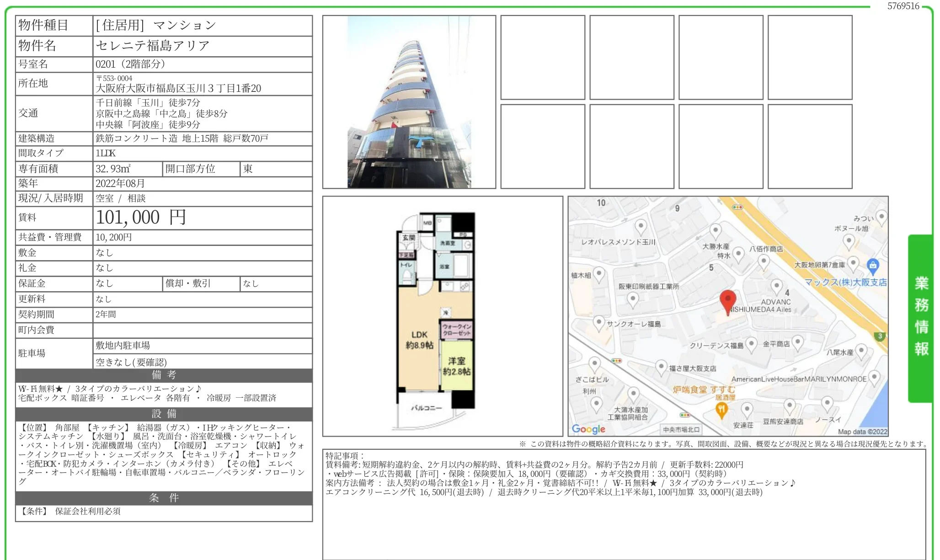
Task: Click the map pin next to レオパレスメソンド玉川
Action: 641,226
